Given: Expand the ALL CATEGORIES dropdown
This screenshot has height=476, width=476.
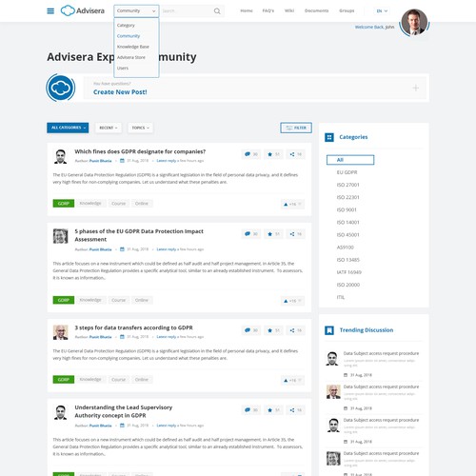Looking at the screenshot, I should (x=68, y=128).
